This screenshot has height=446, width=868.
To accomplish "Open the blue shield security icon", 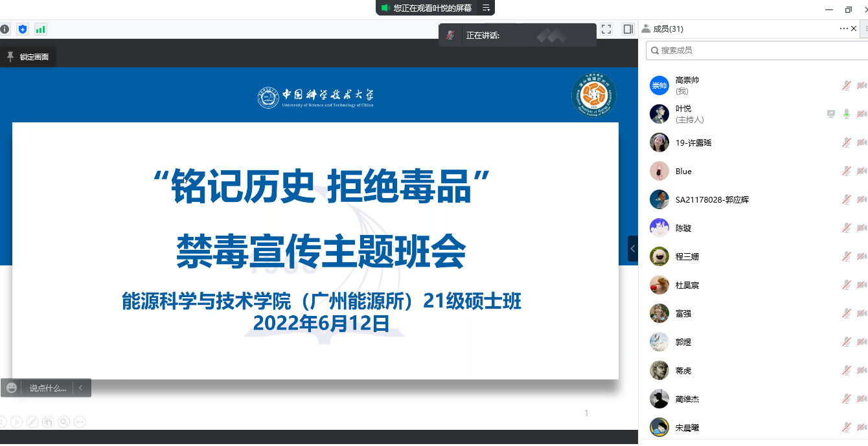I will pyautogui.click(x=23, y=29).
